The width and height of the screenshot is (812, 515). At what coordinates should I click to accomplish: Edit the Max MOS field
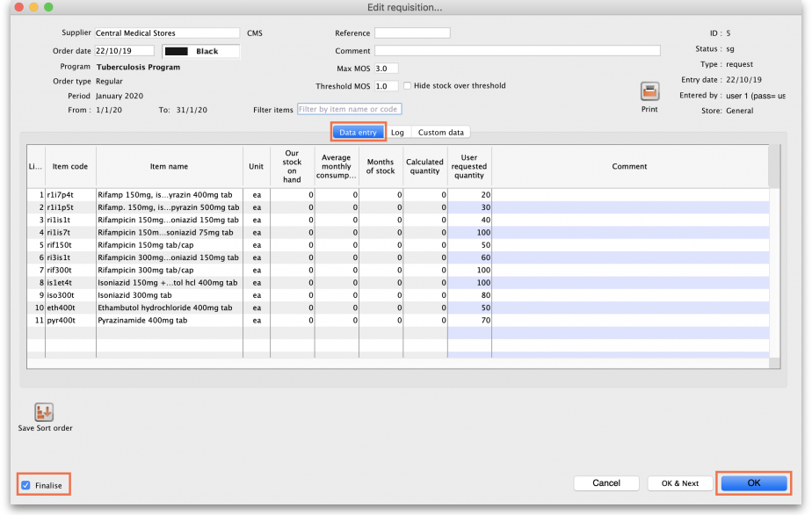[386, 69]
